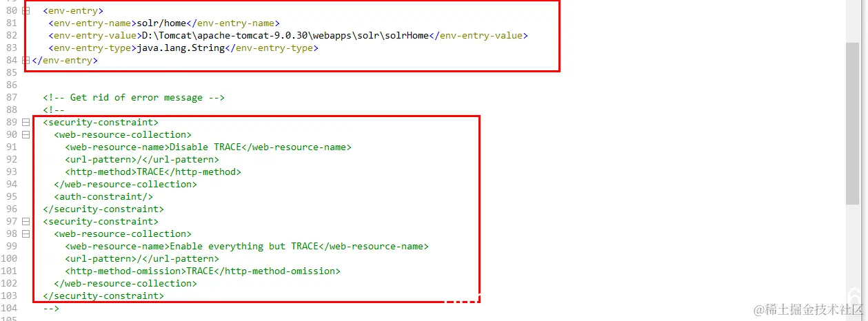Click the http-method-omission TRACE line

(203, 271)
